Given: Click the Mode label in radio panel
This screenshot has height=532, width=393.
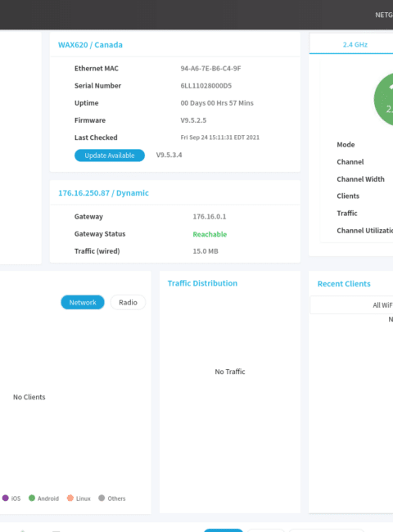Looking at the screenshot, I should [x=346, y=145].
